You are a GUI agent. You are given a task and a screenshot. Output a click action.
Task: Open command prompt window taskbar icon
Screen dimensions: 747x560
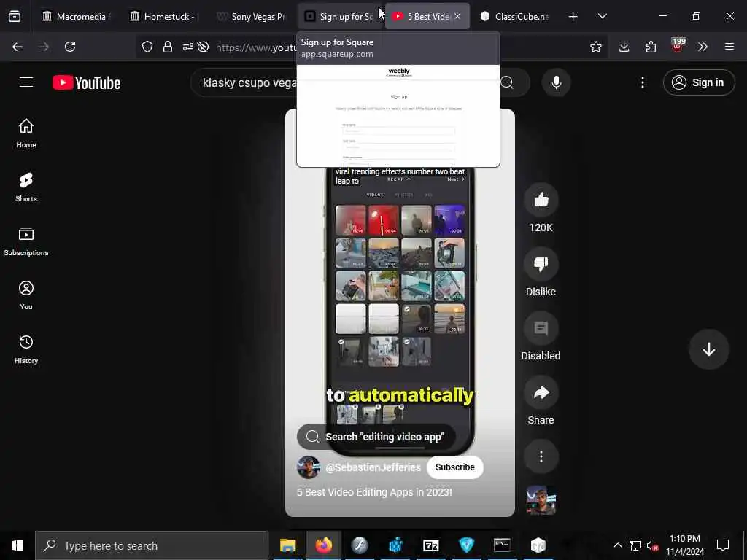502,545
